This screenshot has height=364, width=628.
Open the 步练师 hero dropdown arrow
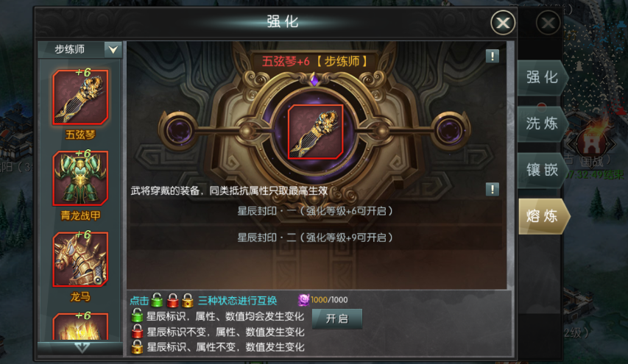(x=113, y=49)
